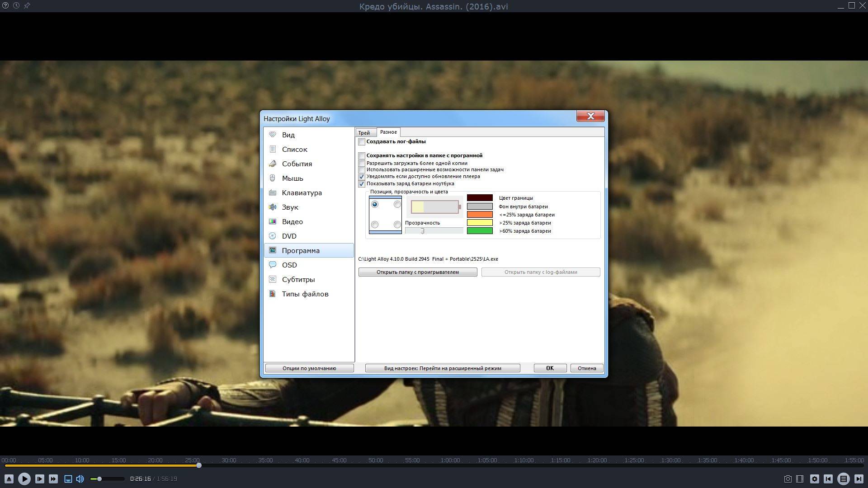Open the События settings section
This screenshot has width=868, height=488.
[309, 164]
